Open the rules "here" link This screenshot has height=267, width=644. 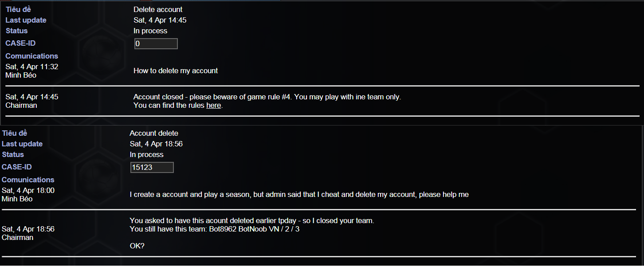(214, 106)
